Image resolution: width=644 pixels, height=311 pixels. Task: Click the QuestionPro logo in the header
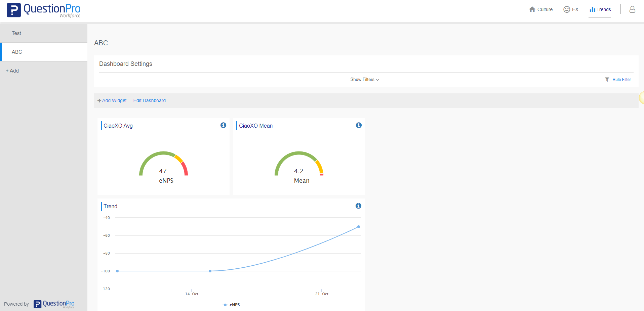tap(43, 10)
